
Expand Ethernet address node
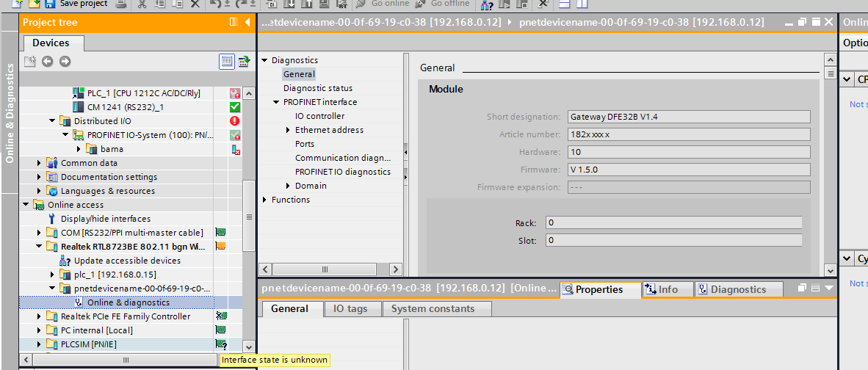tap(288, 130)
